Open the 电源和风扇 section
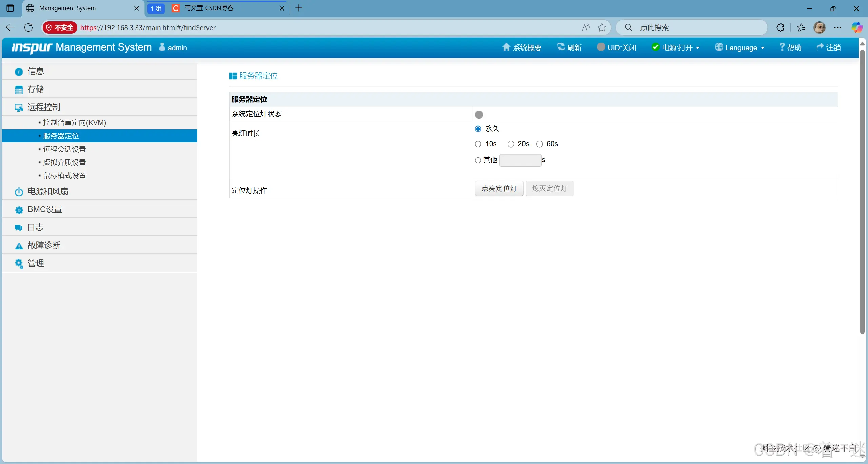 click(x=47, y=191)
